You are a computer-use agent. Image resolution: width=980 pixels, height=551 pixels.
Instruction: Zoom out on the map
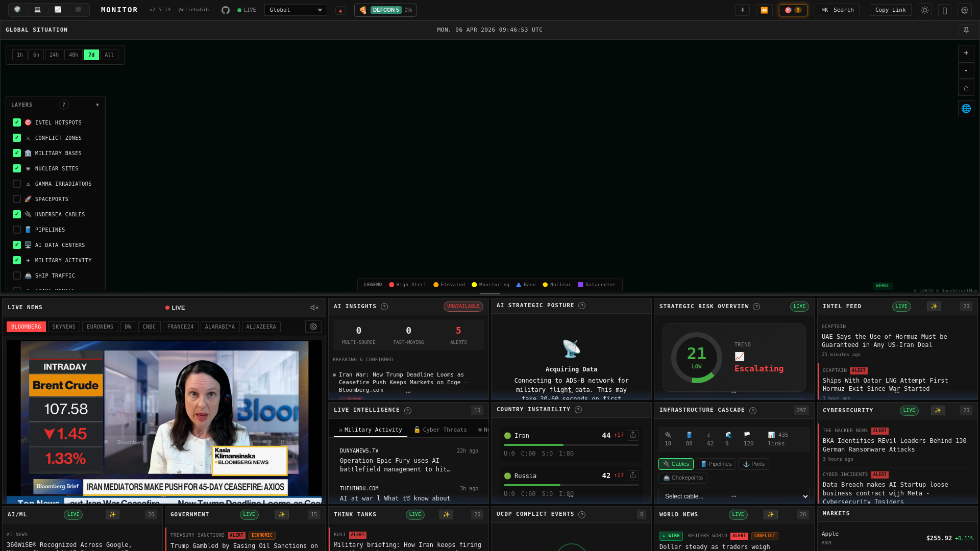[966, 70]
